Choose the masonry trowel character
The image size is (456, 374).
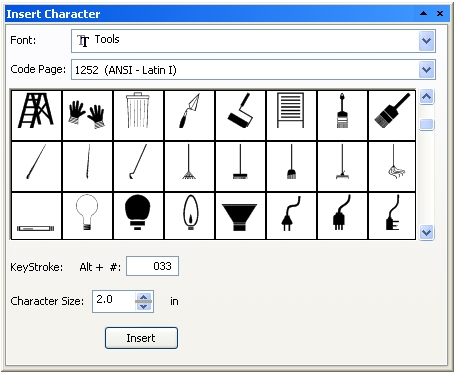[189, 115]
